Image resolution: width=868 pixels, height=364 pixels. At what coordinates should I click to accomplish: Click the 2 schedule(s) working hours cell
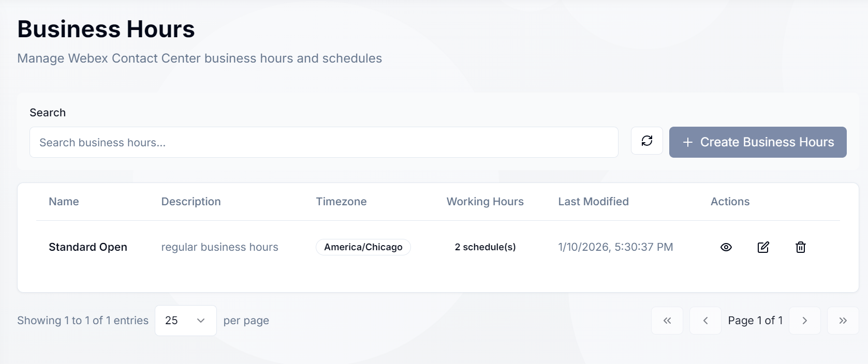pos(485,247)
